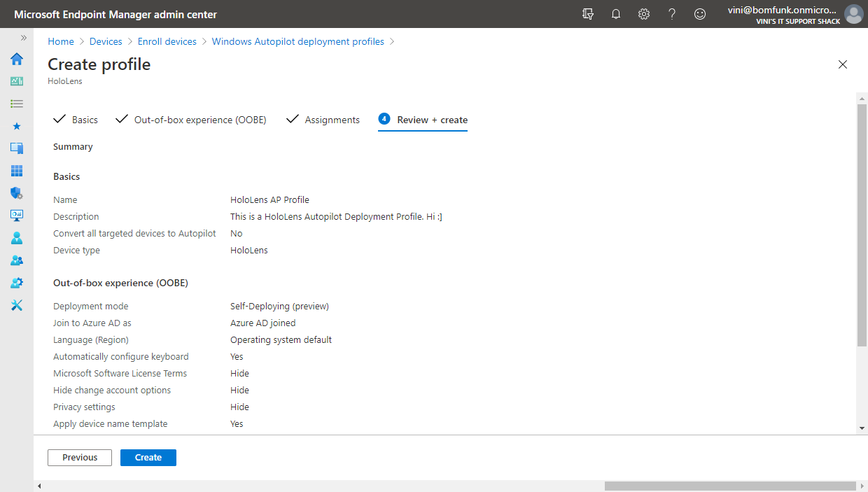
Task: Switch to the Basics step tab
Action: 76,120
